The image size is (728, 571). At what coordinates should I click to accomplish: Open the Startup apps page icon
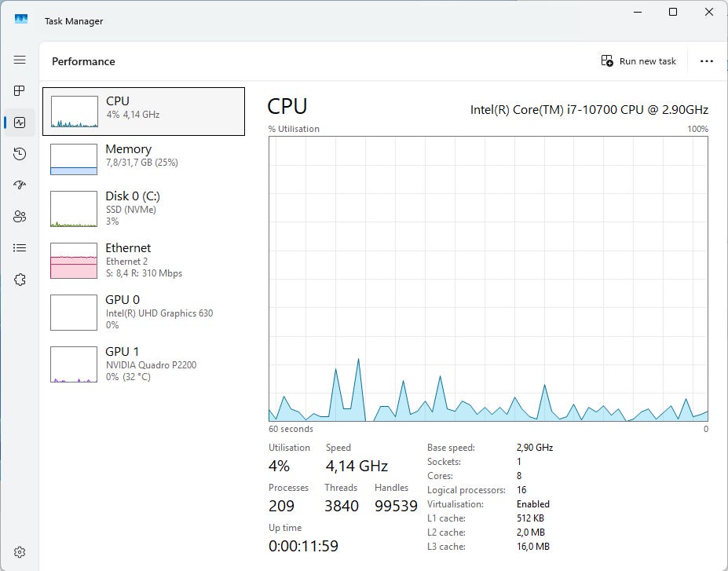tap(20, 185)
